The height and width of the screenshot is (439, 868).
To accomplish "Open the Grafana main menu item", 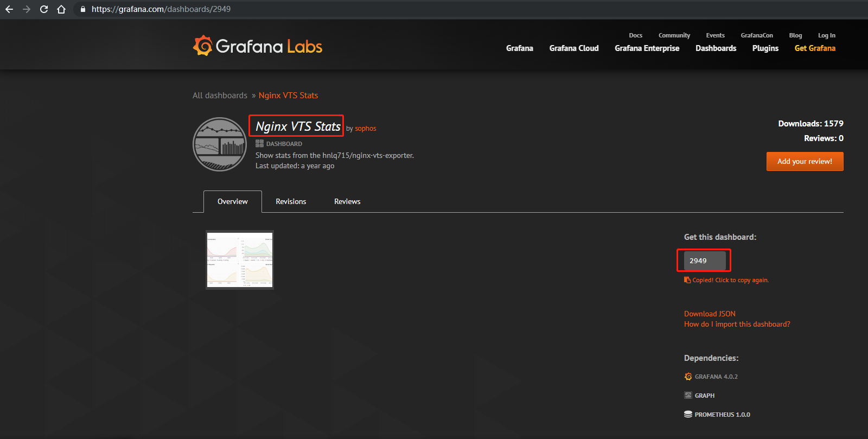I will (520, 48).
